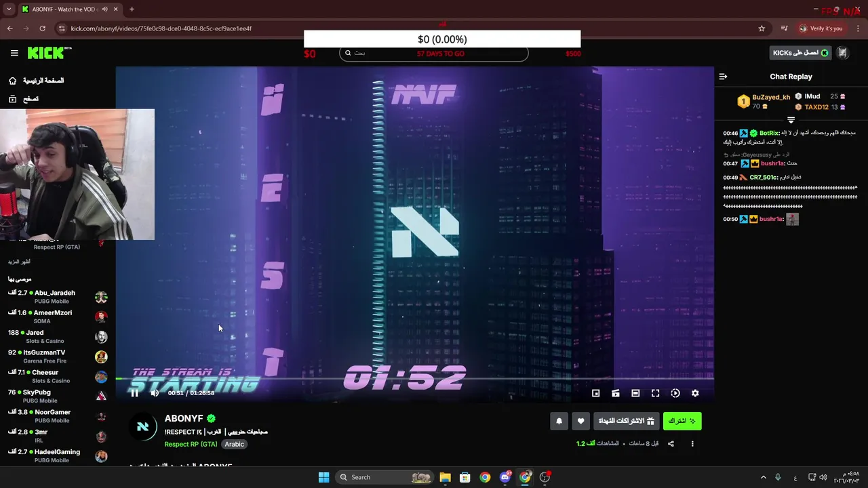The width and height of the screenshot is (868, 488).
Task: Select the ABONYF Watch the VOD tab
Action: click(66, 9)
